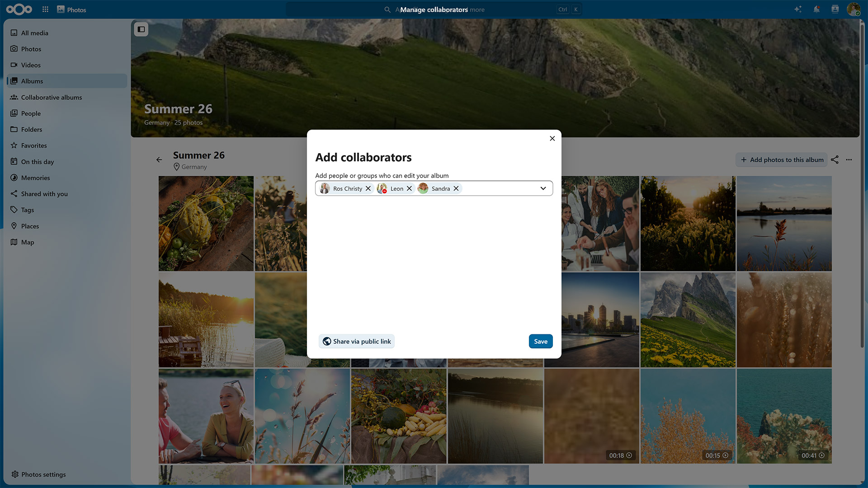Open the apps grid menu

click(45, 9)
